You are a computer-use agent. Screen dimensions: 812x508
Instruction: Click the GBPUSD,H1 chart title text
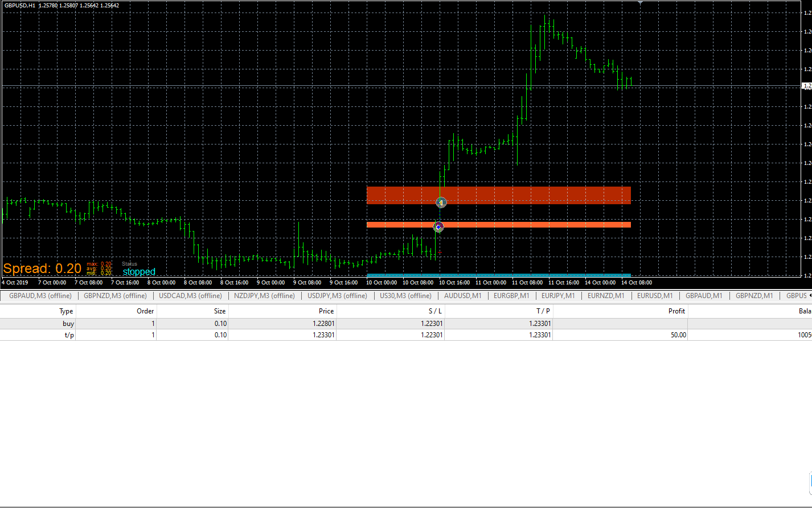pos(19,5)
